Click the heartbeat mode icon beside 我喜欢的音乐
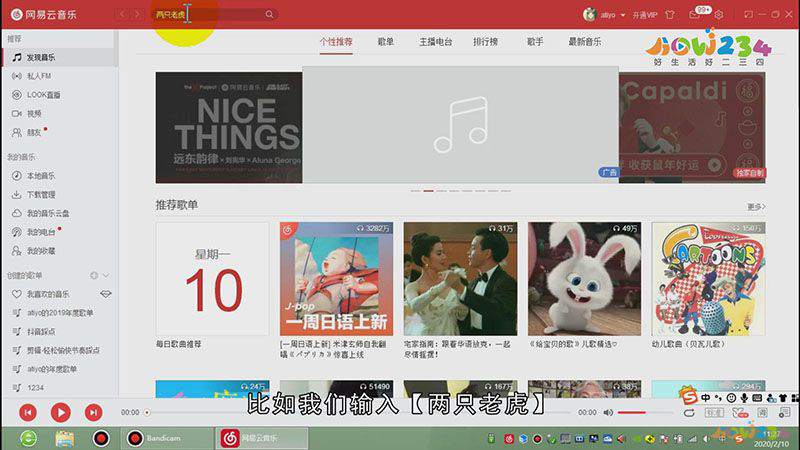Image resolution: width=800 pixels, height=450 pixels. (106, 294)
